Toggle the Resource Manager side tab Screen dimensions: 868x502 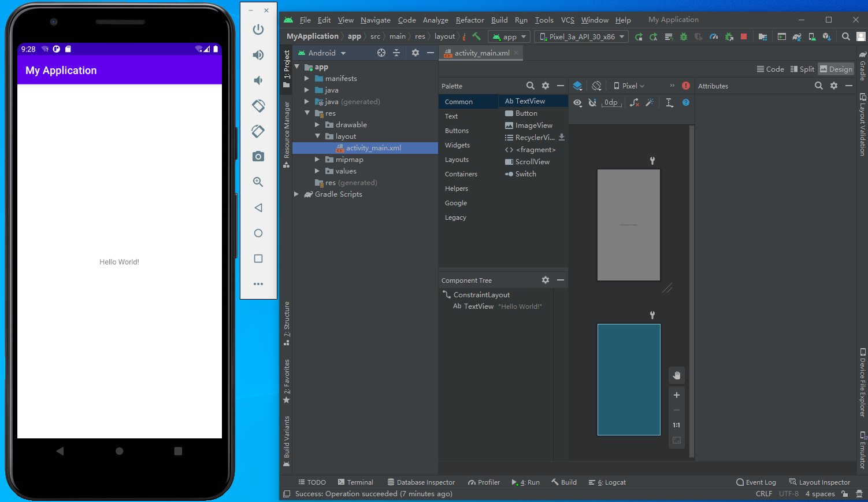pyautogui.click(x=286, y=134)
